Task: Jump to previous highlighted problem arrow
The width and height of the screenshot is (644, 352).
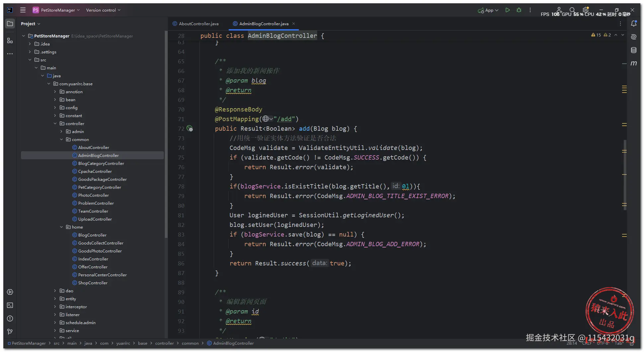Action: point(616,35)
